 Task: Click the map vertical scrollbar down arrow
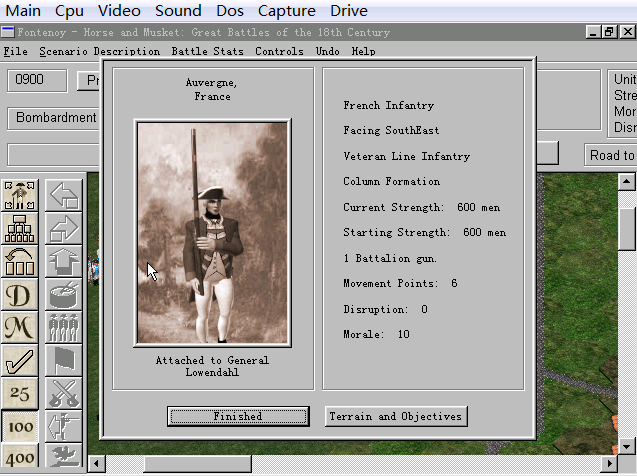point(627,446)
